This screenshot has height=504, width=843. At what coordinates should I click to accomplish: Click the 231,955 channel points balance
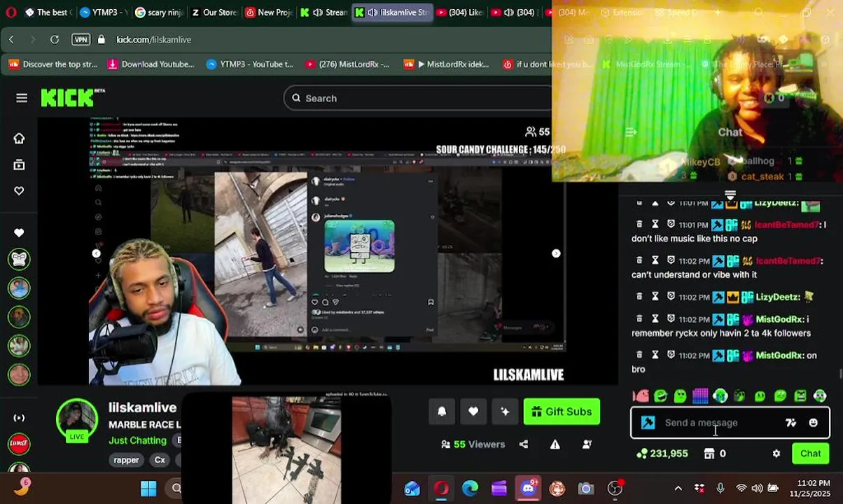click(662, 454)
